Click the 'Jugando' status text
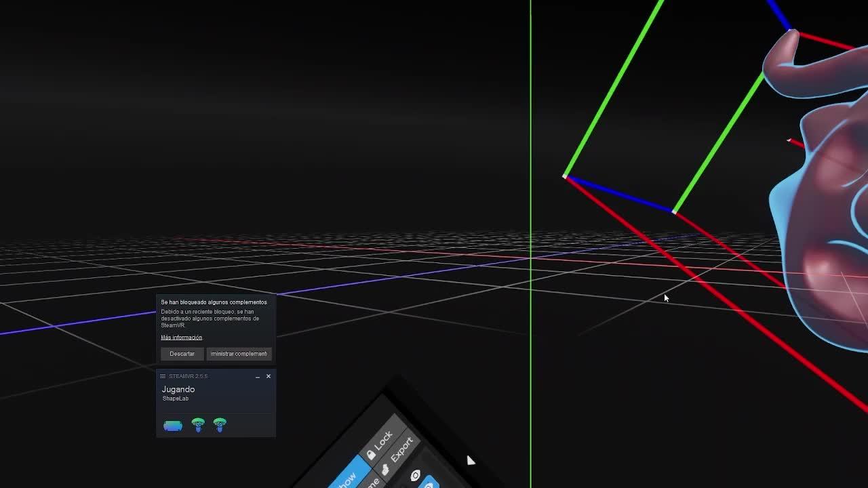 tap(178, 390)
